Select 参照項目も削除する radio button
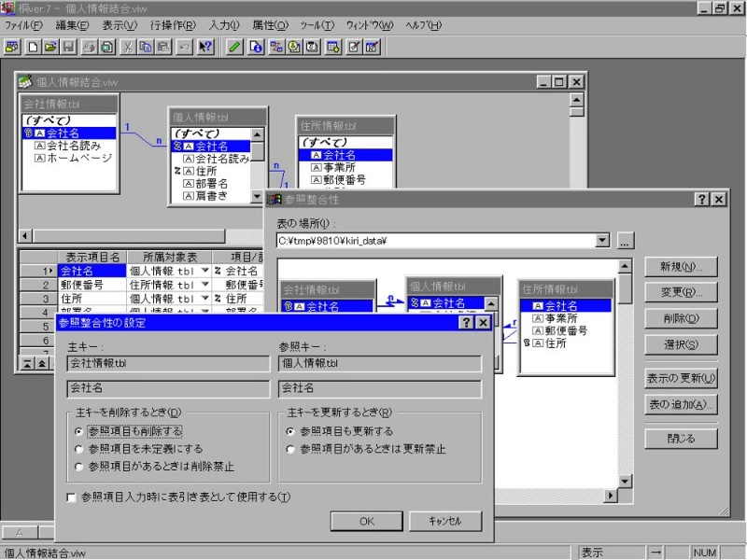747x560 pixels. pyautogui.click(x=78, y=431)
